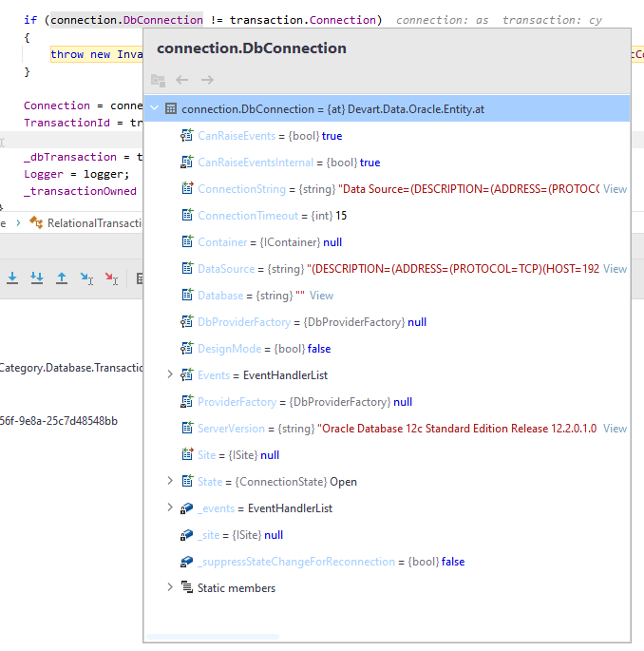The image size is (644, 651).
Task: Click the red Force Run to Cursor icon
Action: point(111,278)
